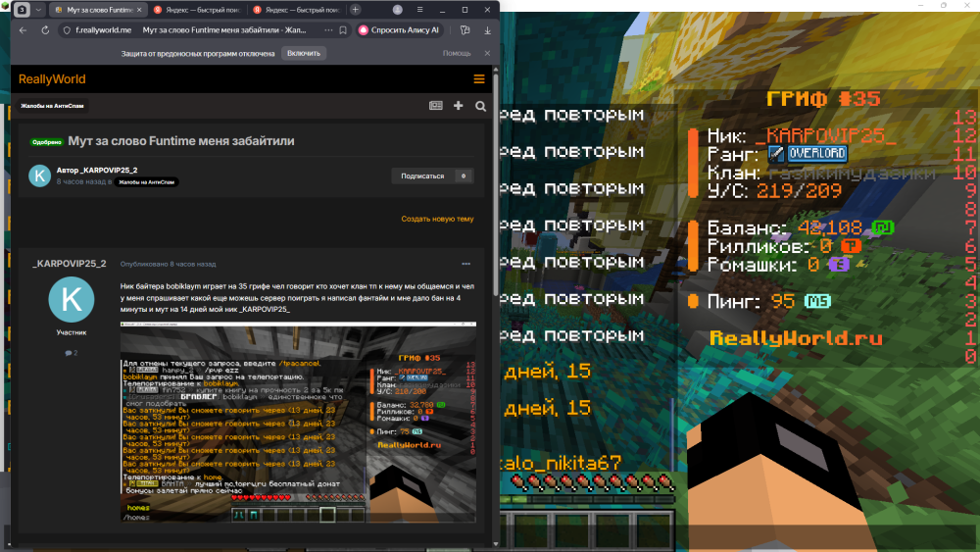Image resolution: width=980 pixels, height=552 pixels.
Task: Bookmark this page
Action: [343, 30]
